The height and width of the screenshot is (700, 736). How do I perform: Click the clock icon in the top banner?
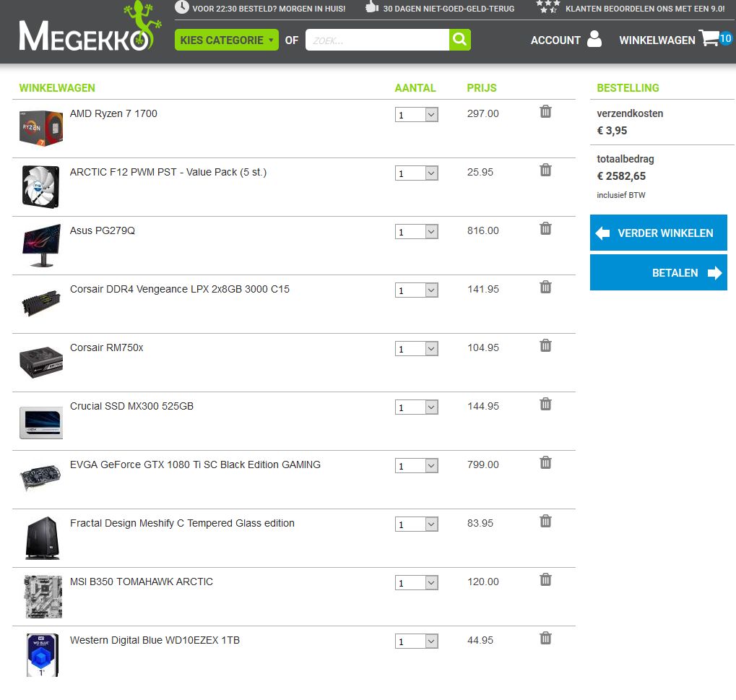click(x=182, y=7)
